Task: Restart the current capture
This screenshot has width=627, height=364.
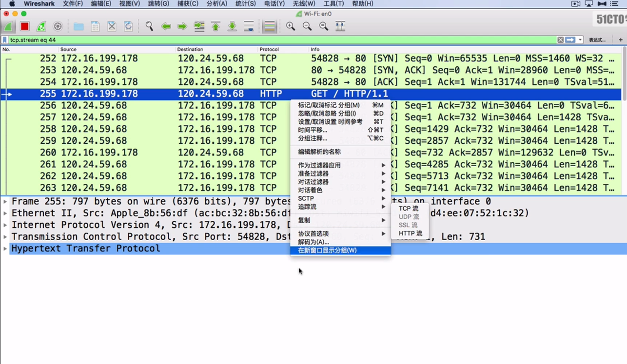Action: (x=41, y=26)
